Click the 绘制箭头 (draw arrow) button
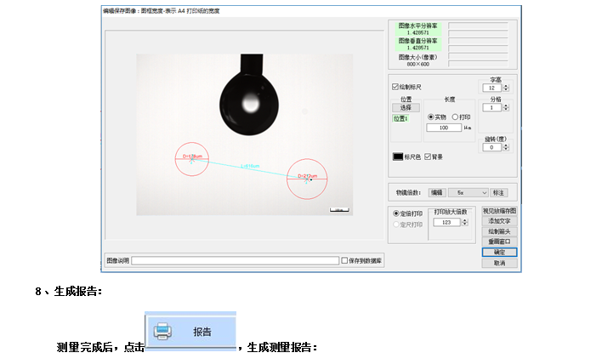This screenshot has width=602, height=364. pos(499,230)
